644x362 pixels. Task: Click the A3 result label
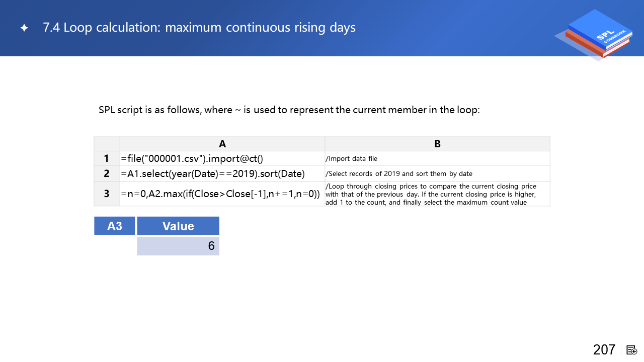tap(115, 226)
